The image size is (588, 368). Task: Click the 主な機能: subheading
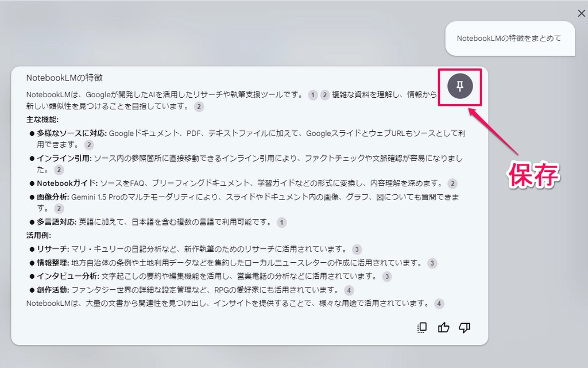tap(42, 120)
